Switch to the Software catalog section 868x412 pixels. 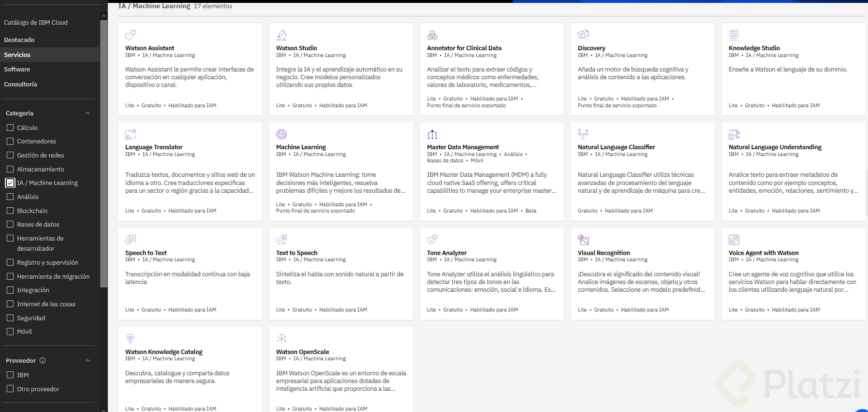click(x=17, y=69)
